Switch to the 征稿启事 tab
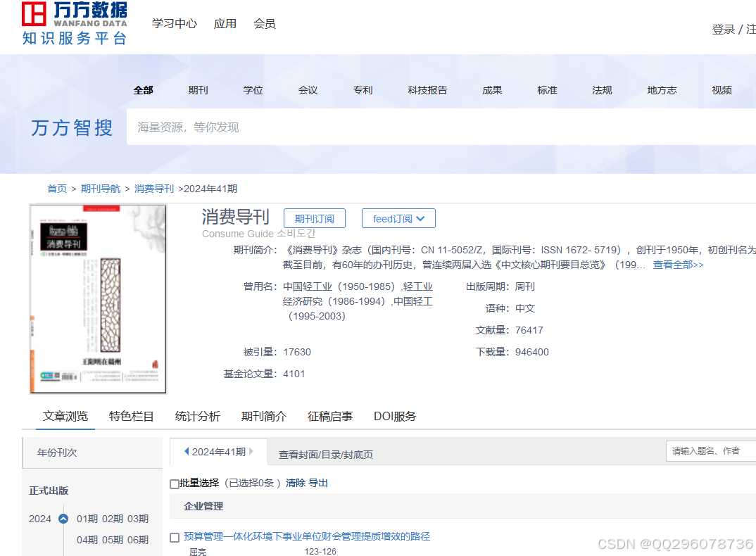Image resolution: width=756 pixels, height=556 pixels. click(330, 416)
